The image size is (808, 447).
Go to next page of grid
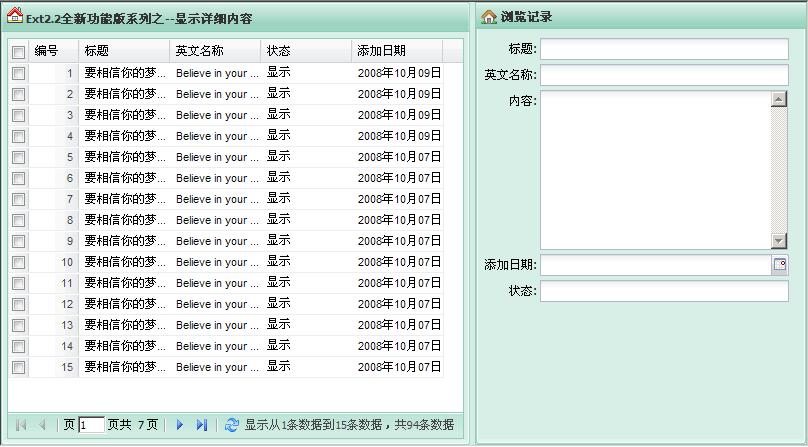click(180, 425)
